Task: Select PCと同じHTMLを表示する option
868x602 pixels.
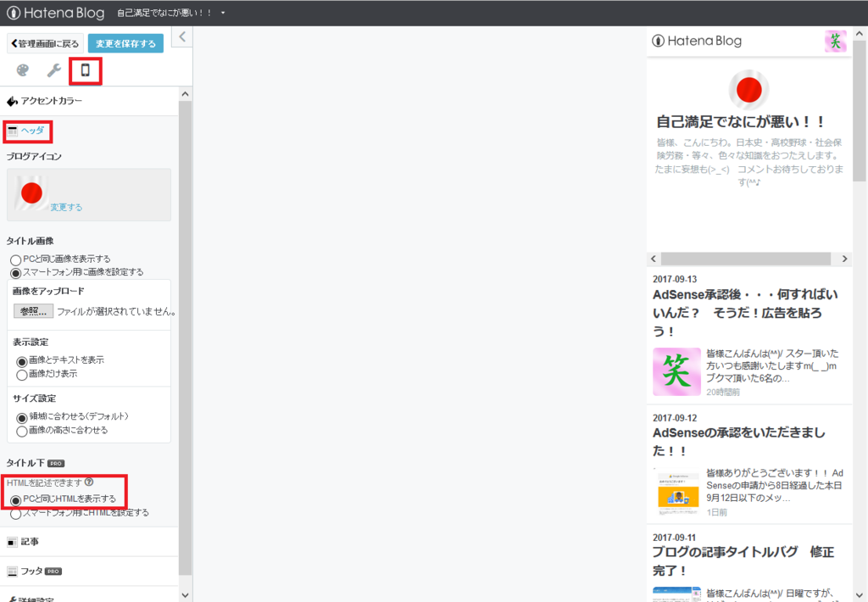Action: click(x=15, y=500)
